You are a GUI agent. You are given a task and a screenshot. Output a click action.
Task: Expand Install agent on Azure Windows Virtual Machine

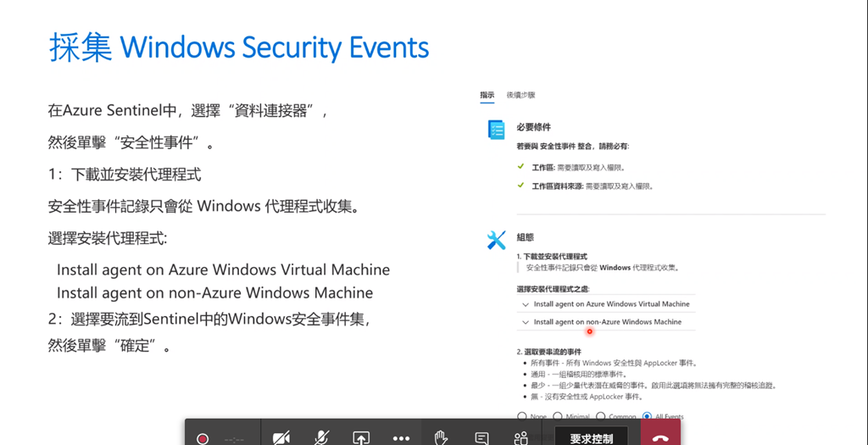605,303
